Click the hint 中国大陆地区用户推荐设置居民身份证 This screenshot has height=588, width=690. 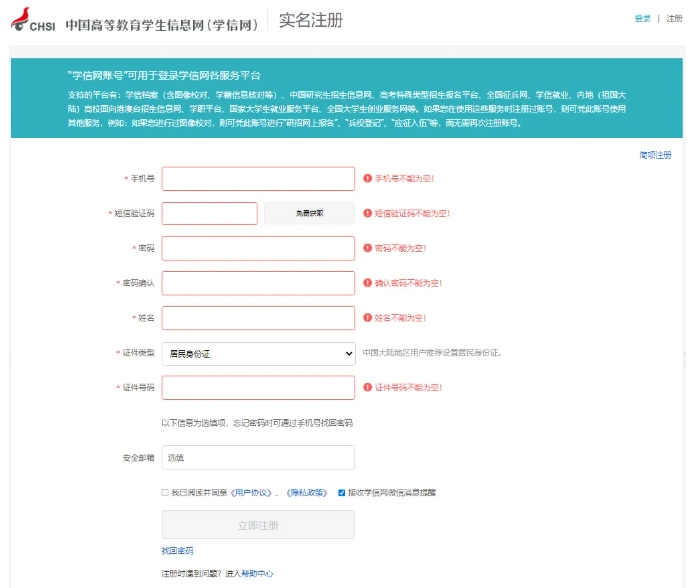tap(432, 353)
